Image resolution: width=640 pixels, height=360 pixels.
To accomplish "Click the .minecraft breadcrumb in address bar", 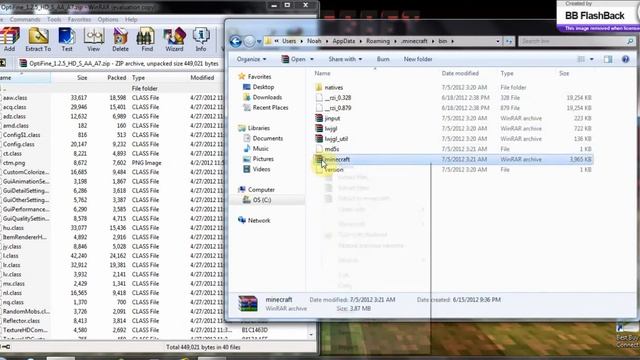I will pos(414,41).
